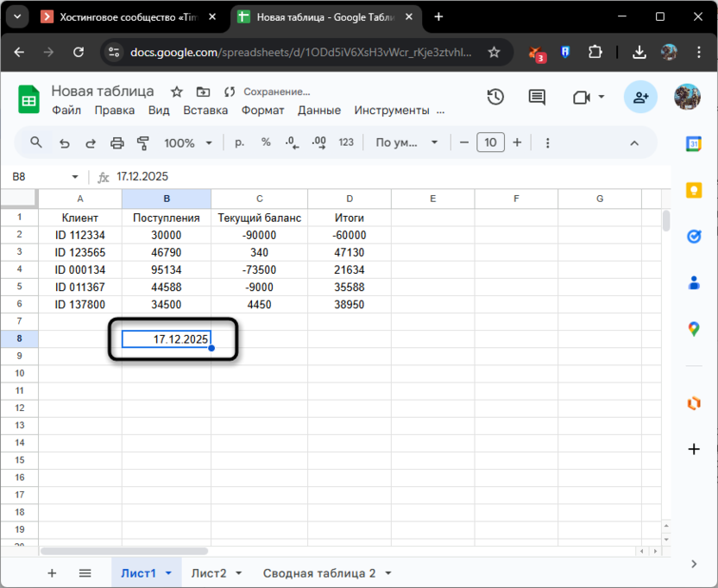Image resolution: width=718 pixels, height=588 pixels.
Task: Select the paint format tool
Action: point(143,142)
